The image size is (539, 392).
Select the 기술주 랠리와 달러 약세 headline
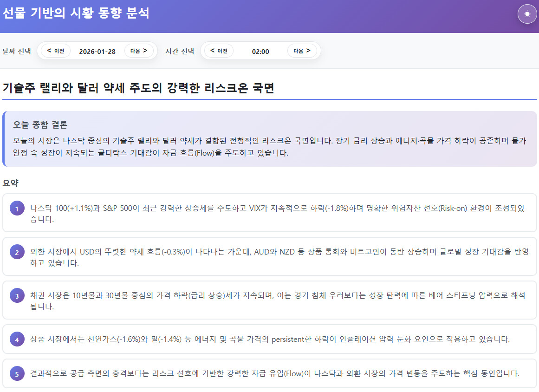coord(138,88)
